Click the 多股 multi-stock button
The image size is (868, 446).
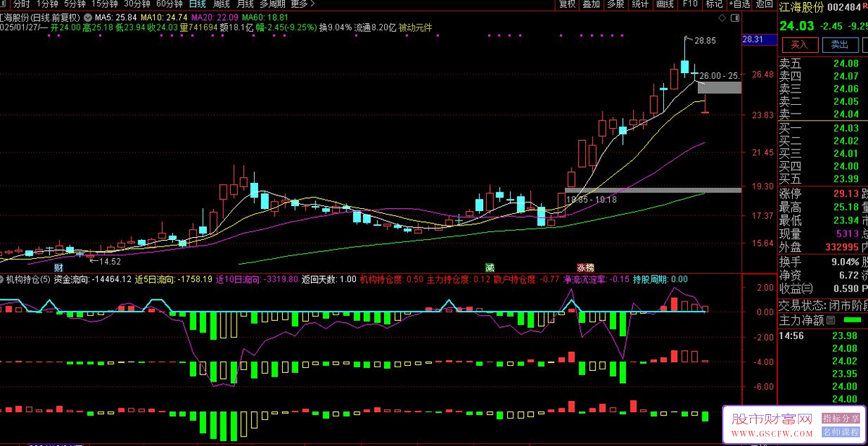coord(615,4)
